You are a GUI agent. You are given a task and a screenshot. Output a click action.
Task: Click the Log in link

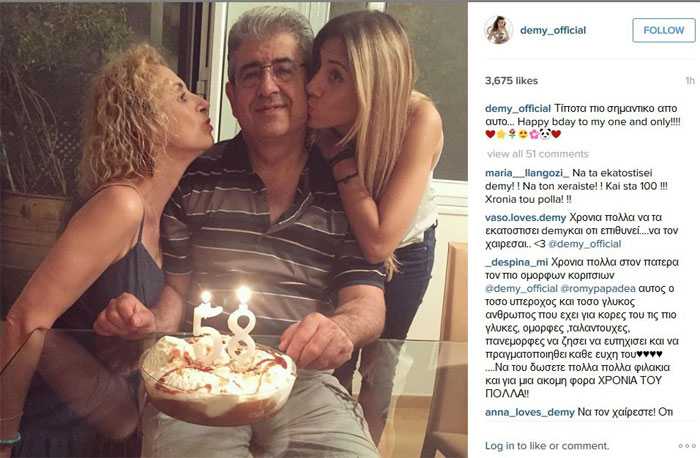click(x=500, y=446)
